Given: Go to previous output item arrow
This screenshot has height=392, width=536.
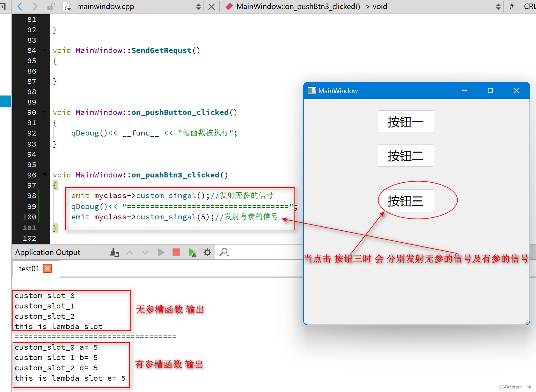Looking at the screenshot, I should (130, 252).
